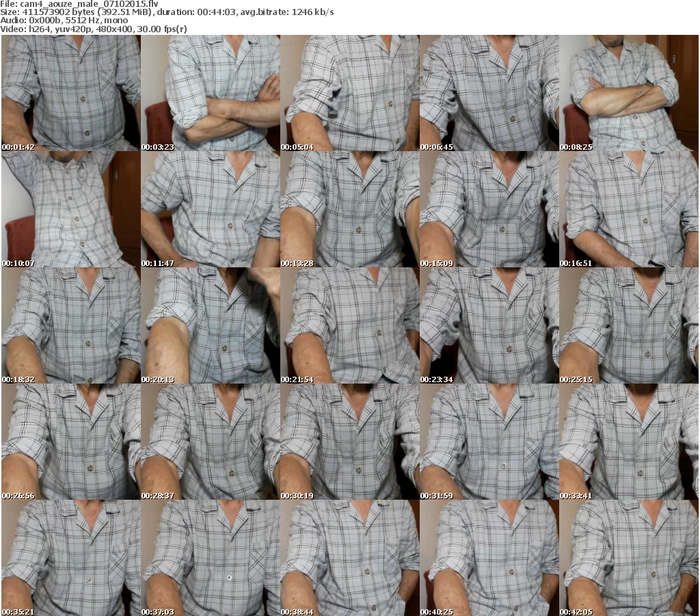The image size is (700, 616).
Task: Select the thumbnail frame stamped 00:03:23
Action: pyautogui.click(x=211, y=93)
